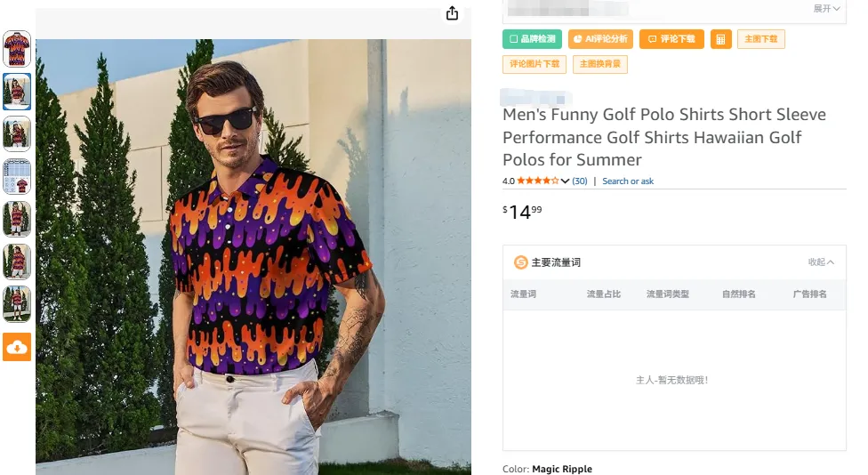Click the Search or ask link

628,181
